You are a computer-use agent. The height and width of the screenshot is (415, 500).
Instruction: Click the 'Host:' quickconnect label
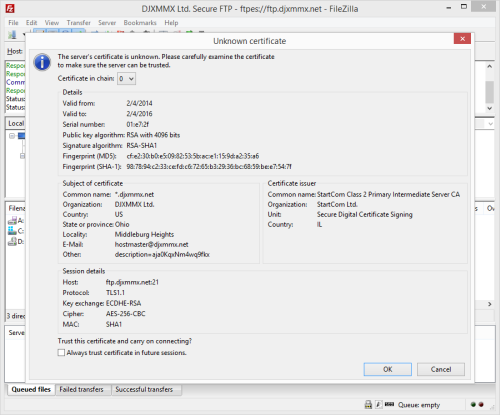[15, 51]
